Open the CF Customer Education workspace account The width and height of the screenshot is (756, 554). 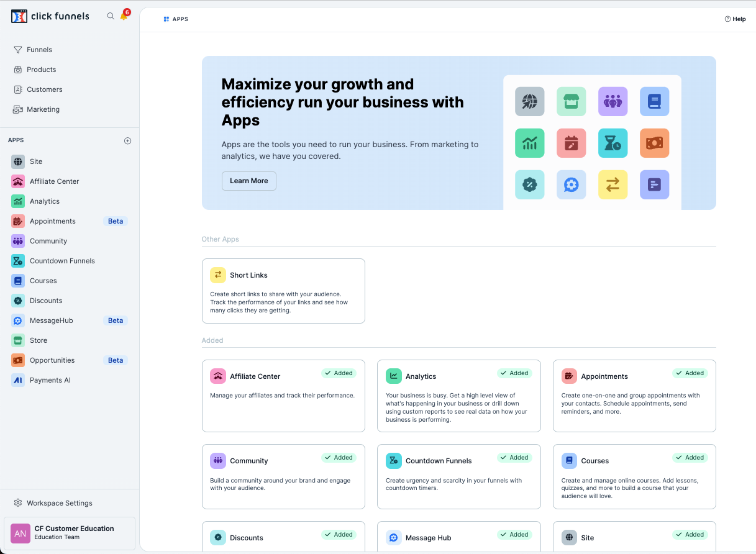[x=70, y=533]
